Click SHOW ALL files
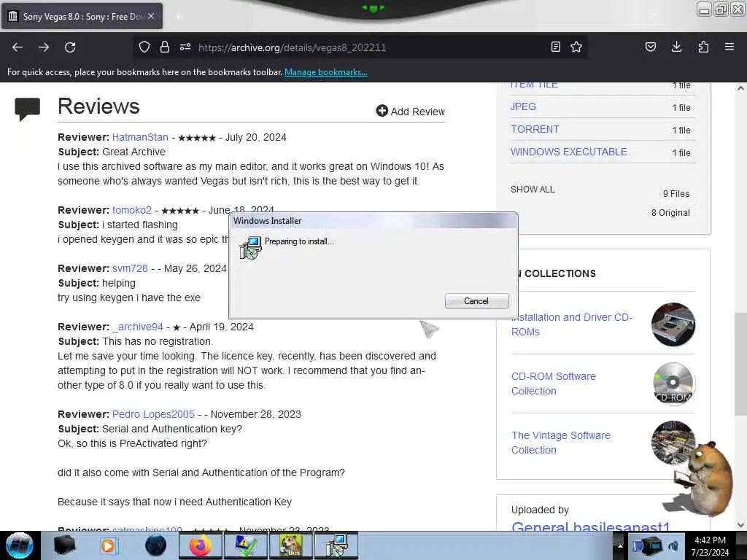The height and width of the screenshot is (560, 747). tap(533, 190)
